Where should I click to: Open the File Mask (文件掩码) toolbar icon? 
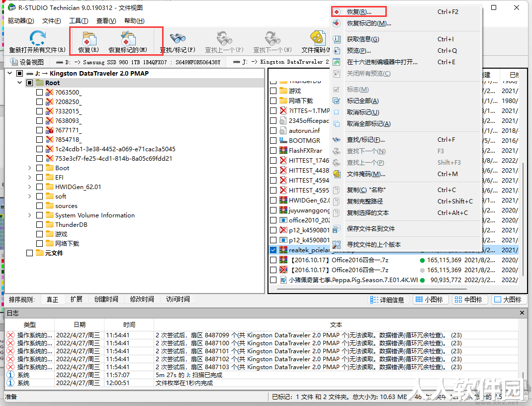(318, 38)
